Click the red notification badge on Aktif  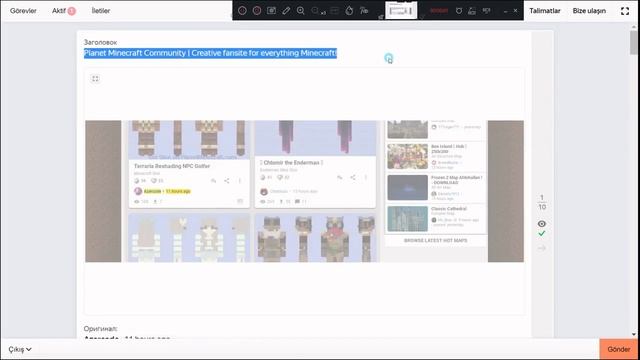71,11
